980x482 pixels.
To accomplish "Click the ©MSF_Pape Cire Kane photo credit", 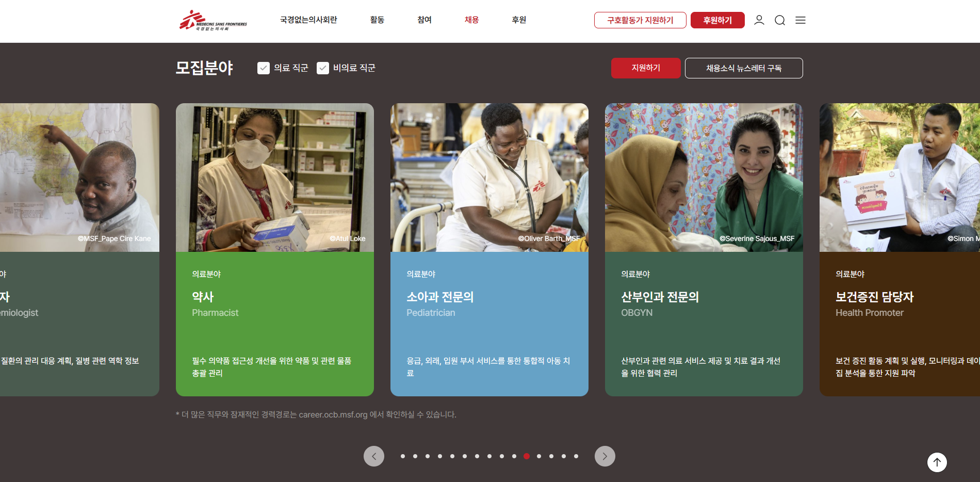I will tap(115, 238).
